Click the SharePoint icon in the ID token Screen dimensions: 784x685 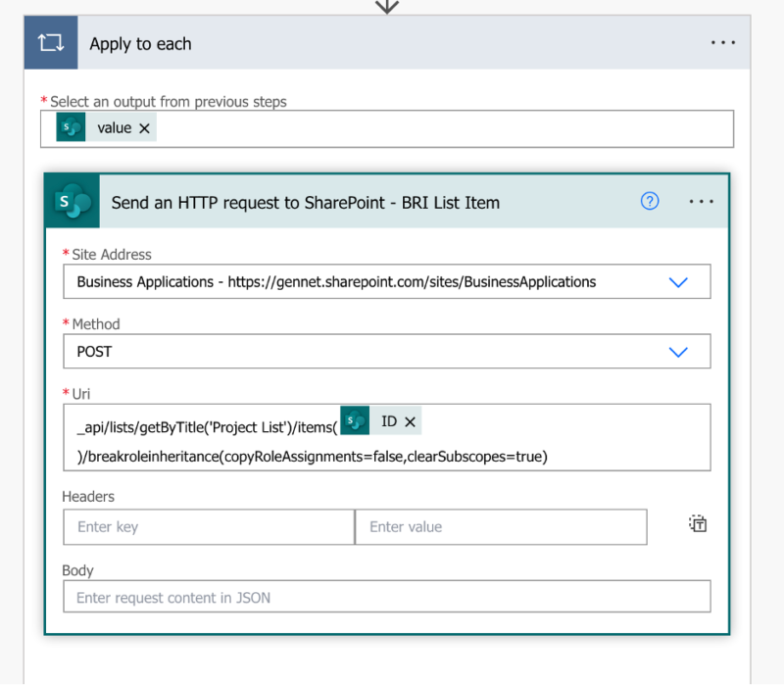(x=357, y=420)
